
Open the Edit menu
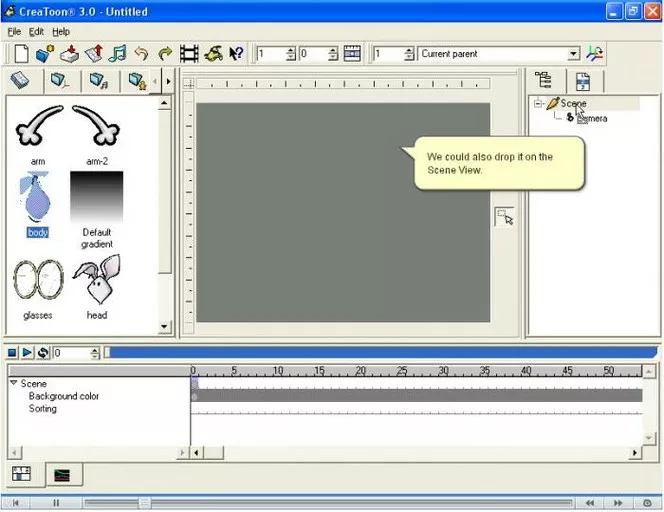(x=36, y=32)
